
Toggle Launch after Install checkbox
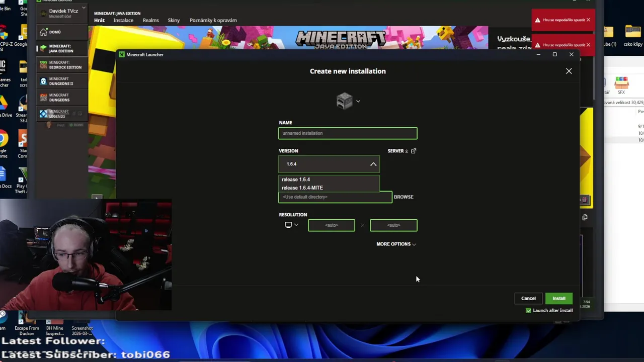[x=528, y=311]
